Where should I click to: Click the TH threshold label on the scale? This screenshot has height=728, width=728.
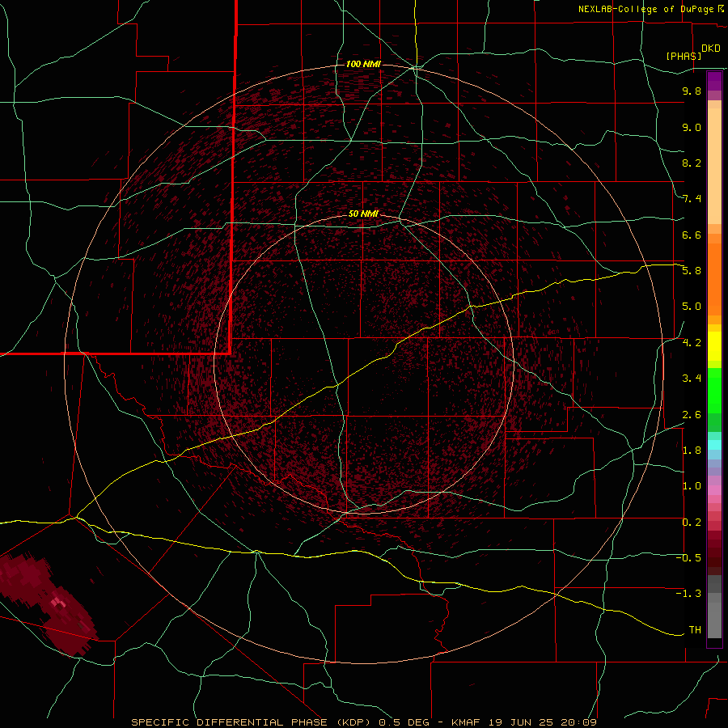(x=695, y=630)
